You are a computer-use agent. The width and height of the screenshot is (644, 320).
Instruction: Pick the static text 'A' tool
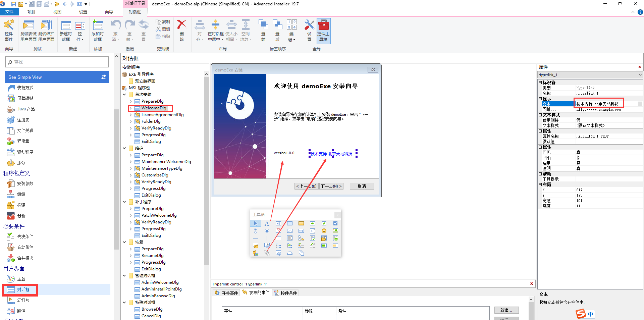[x=267, y=223]
